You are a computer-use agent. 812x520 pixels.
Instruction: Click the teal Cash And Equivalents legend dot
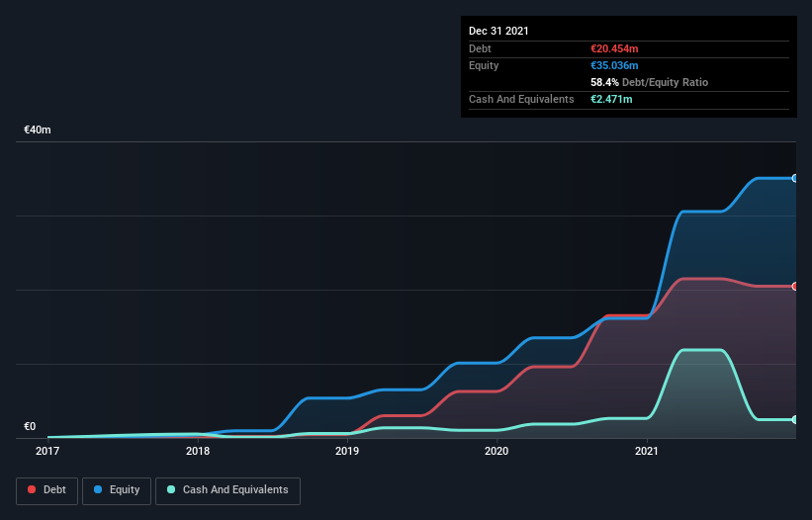[x=171, y=489]
